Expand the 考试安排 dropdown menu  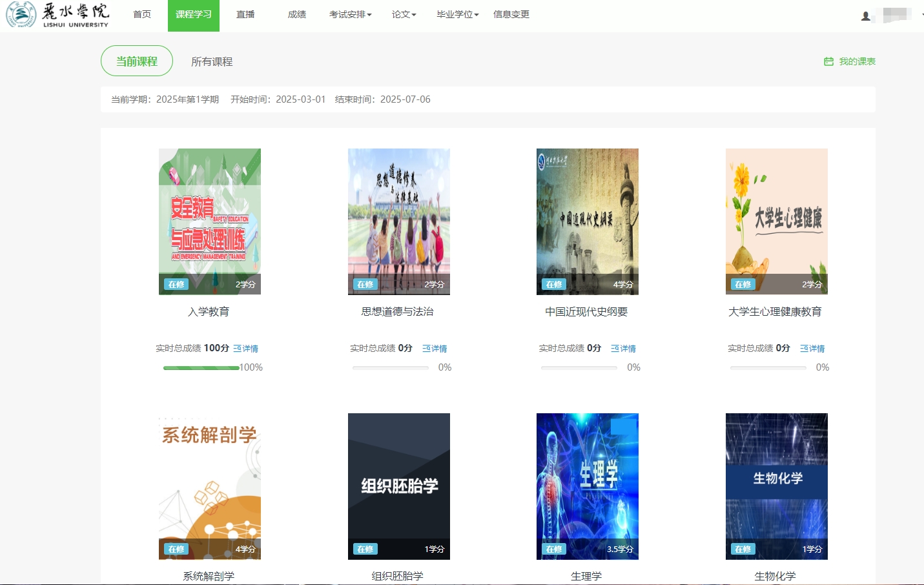350,15
